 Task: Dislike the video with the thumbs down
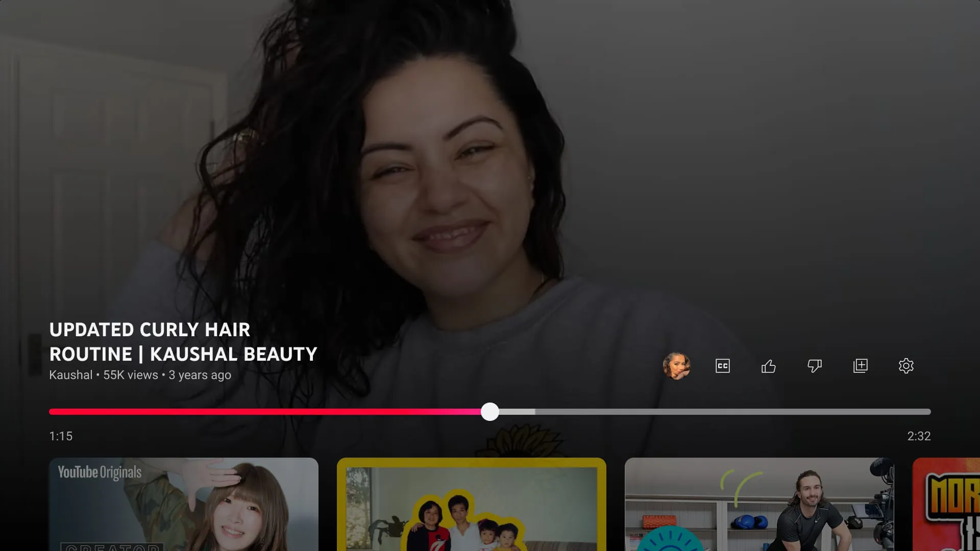814,366
